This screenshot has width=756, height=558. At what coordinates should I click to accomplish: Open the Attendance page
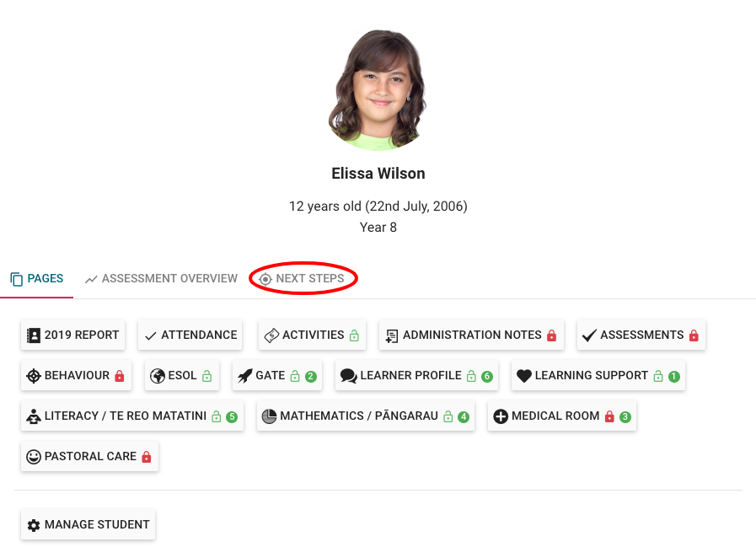pos(190,335)
